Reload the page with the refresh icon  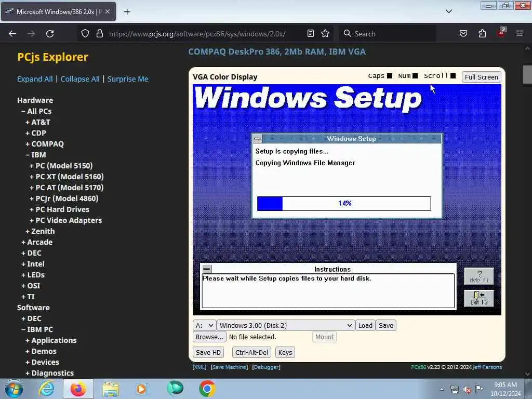click(50, 34)
